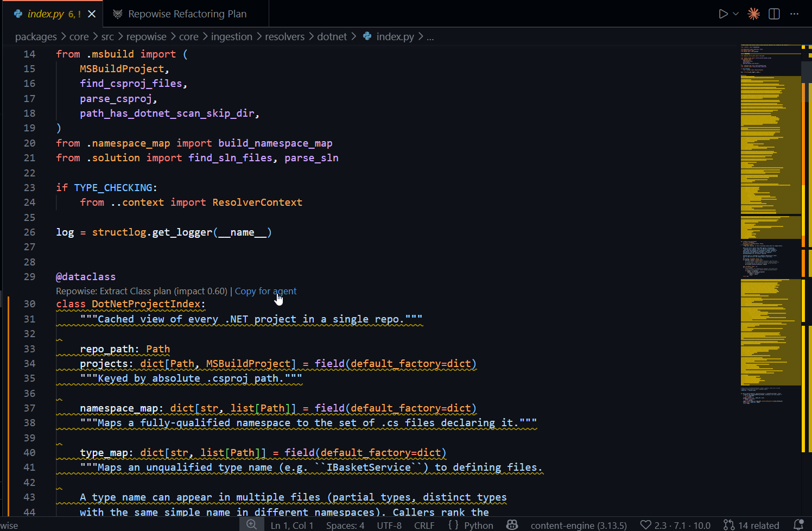
Task: Click 'get_logger' on line 26
Action: (x=182, y=232)
